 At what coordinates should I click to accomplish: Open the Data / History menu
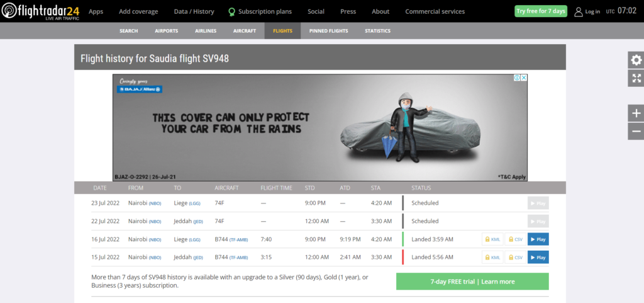point(194,11)
